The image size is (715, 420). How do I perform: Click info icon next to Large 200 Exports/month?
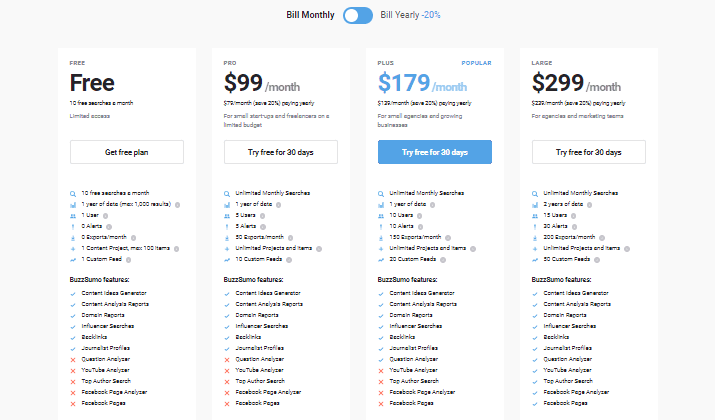pyautogui.click(x=602, y=238)
